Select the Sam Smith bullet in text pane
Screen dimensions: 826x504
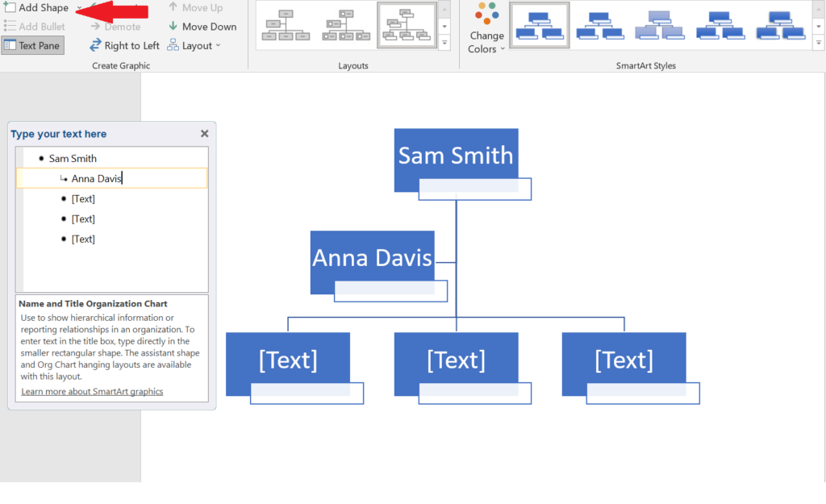click(x=73, y=159)
